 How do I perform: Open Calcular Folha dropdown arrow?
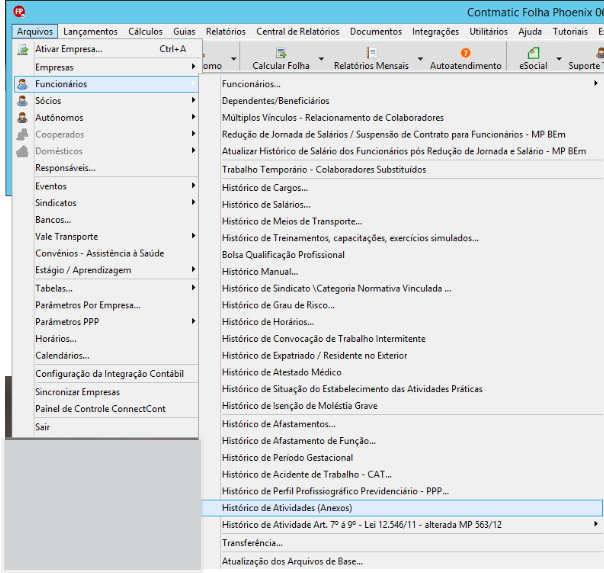click(x=321, y=59)
